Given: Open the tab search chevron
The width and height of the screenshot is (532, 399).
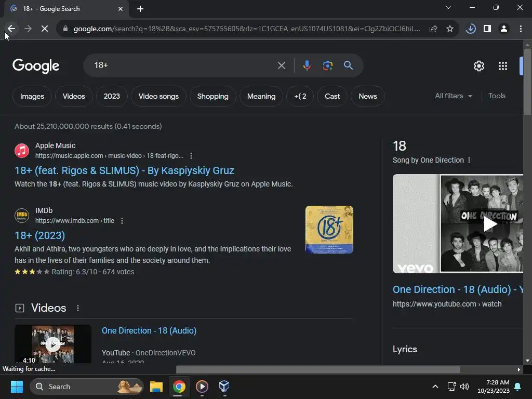Looking at the screenshot, I should tap(448, 7).
